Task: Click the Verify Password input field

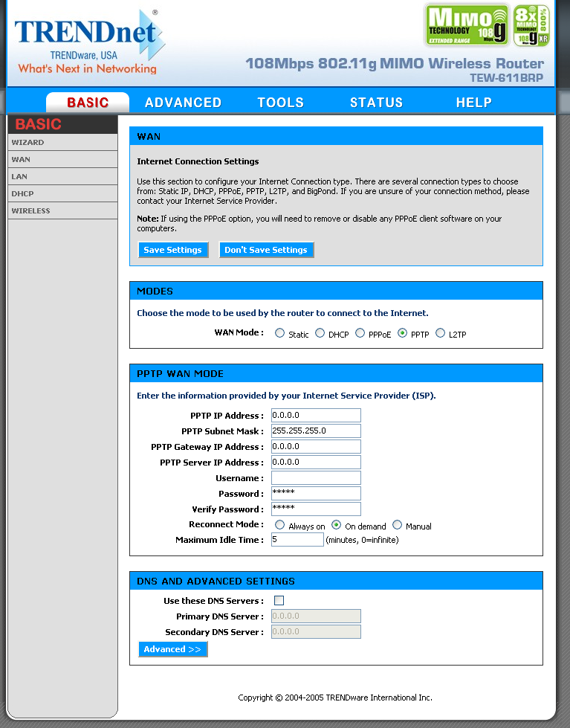Action: pyautogui.click(x=316, y=509)
